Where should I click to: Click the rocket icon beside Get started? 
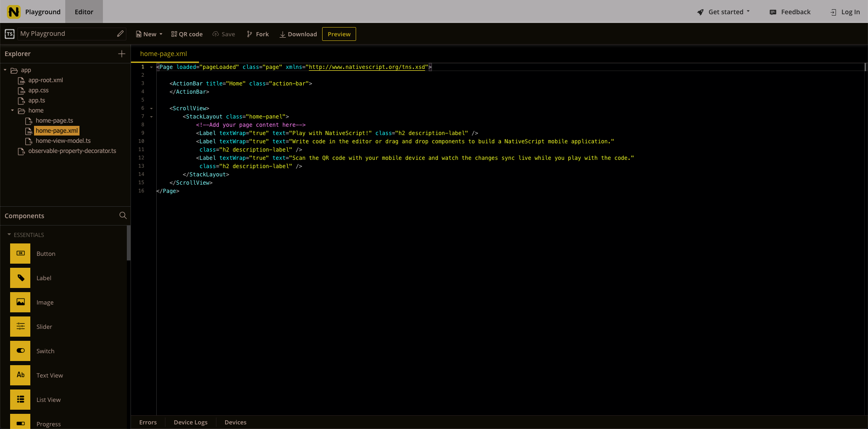click(x=700, y=12)
